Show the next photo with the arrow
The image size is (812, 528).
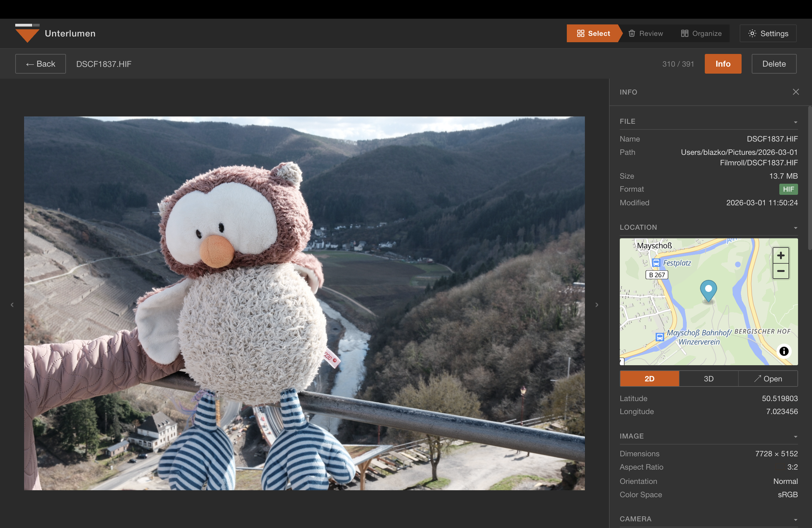click(x=596, y=305)
